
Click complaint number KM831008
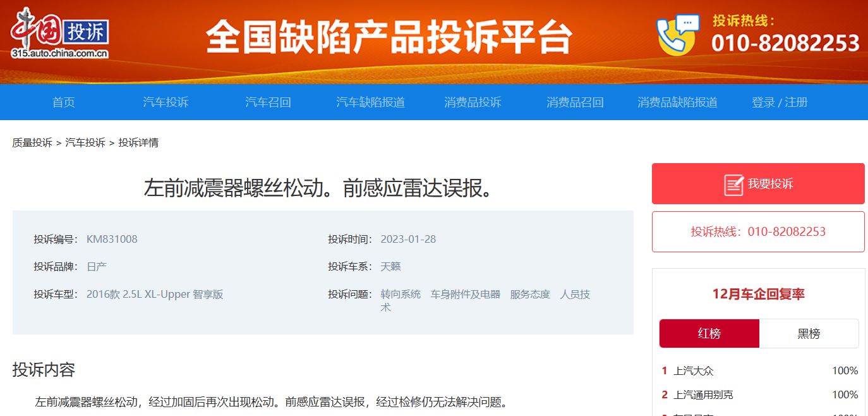[x=112, y=240]
